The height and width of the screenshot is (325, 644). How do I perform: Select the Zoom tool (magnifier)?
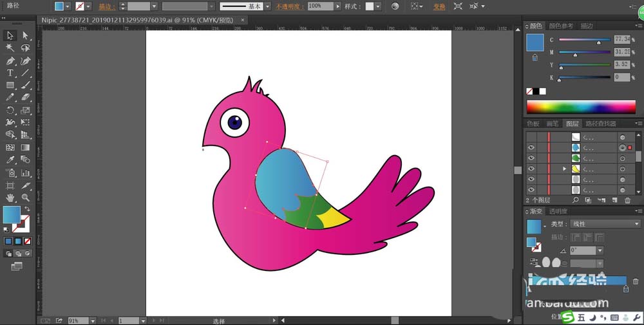point(26,198)
